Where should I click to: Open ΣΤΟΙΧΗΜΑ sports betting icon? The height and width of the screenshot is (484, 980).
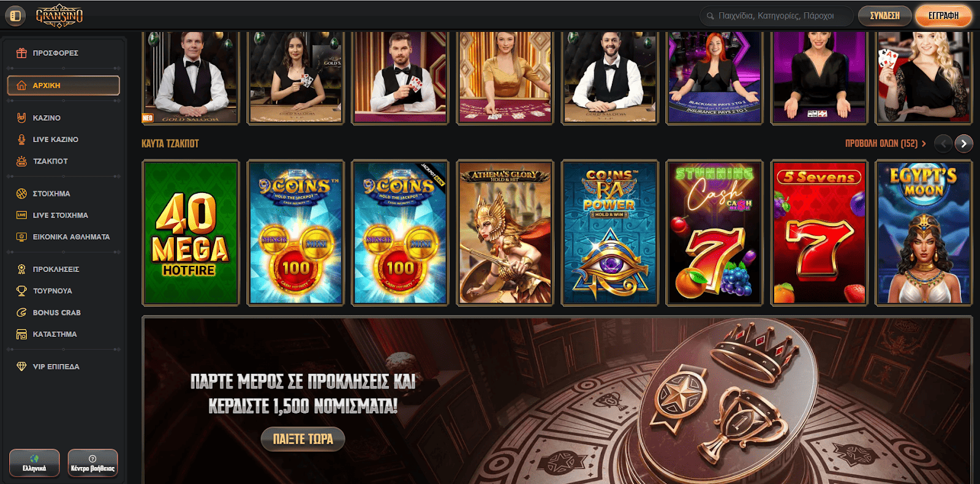coord(21,194)
